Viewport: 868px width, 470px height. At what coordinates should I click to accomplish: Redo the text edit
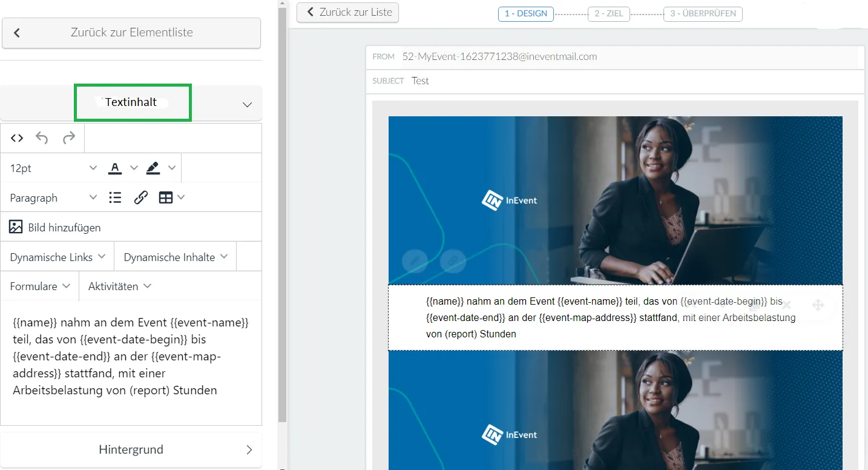(69, 138)
